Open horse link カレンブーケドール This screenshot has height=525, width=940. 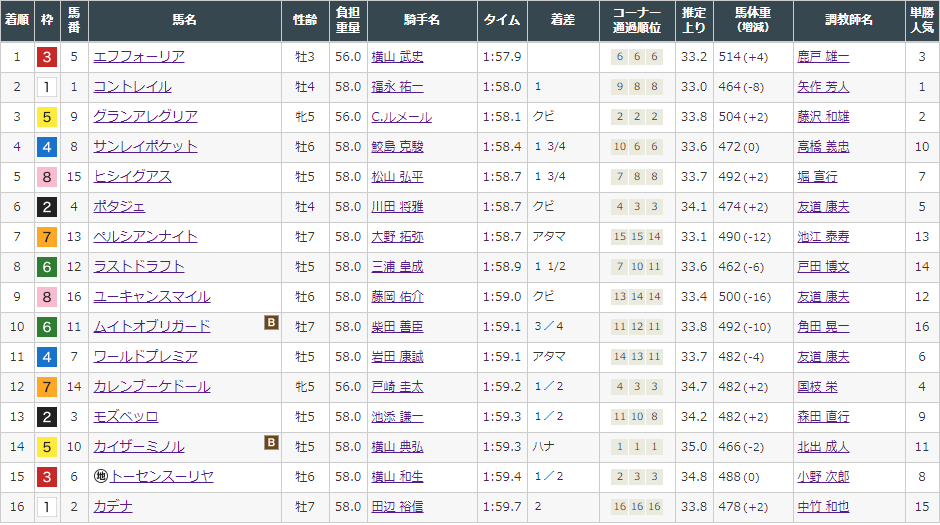point(152,386)
